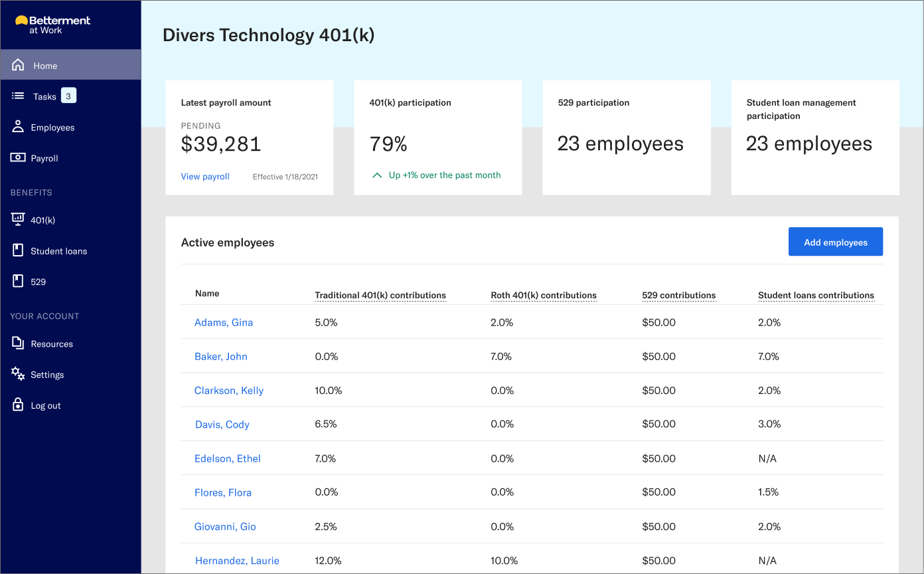Open employee Giovanni, Gio
The height and width of the screenshot is (574, 924).
click(x=225, y=526)
